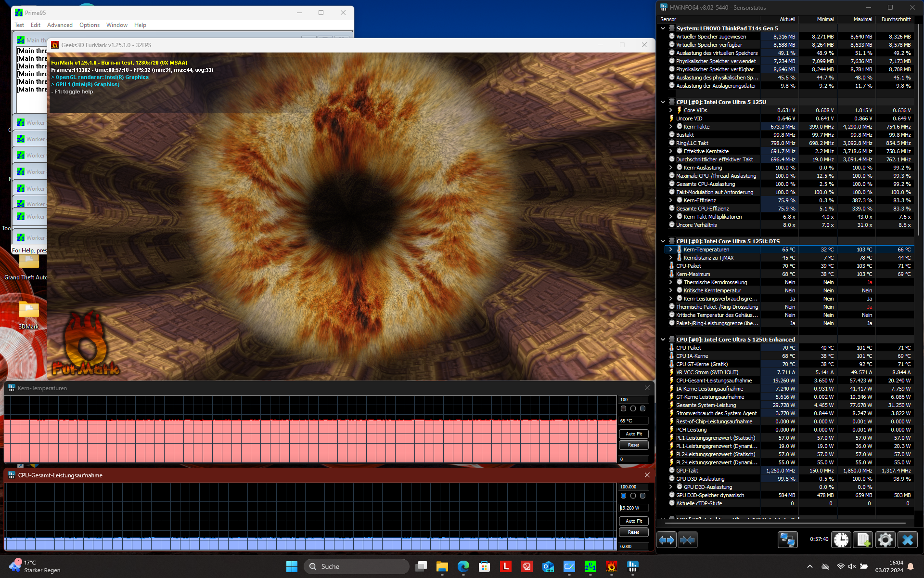Screen dimensions: 924x578
Task: Click Auto Fit in CPU-Gesamt-Leistungsaufnahme graph
Action: pyautogui.click(x=634, y=521)
